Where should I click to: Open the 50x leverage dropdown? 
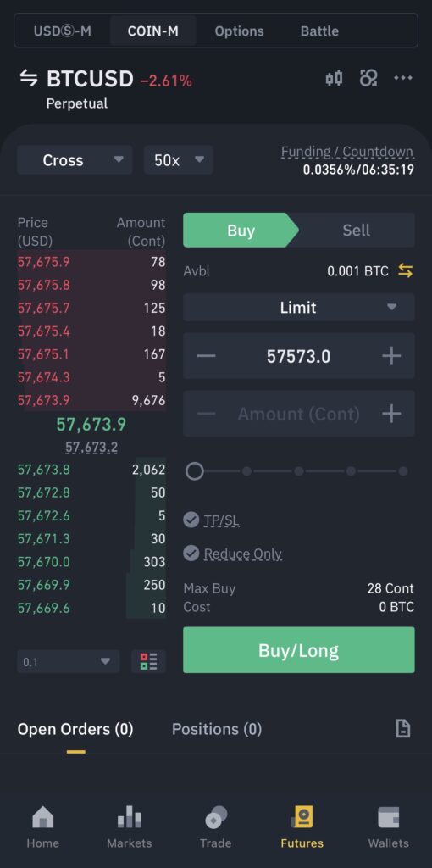point(179,160)
